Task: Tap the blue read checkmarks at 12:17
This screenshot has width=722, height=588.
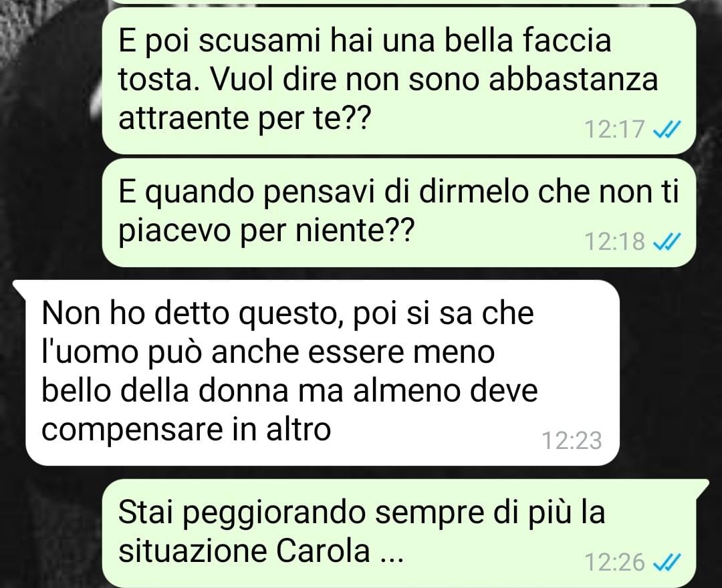Action: [x=667, y=129]
